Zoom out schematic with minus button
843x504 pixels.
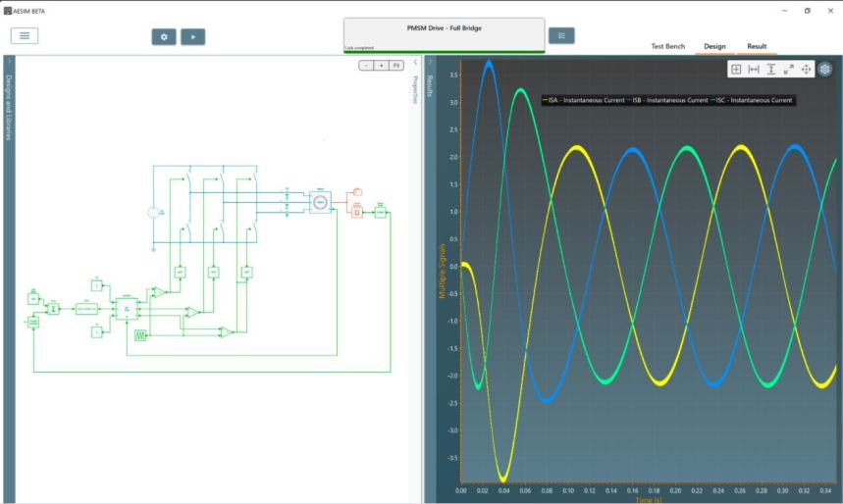point(366,65)
